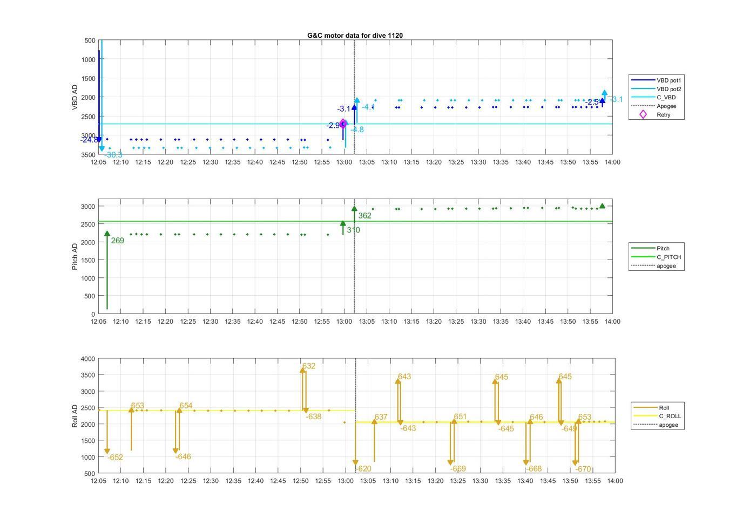Click the "-620" roll label at apogee
This screenshot has height=532, width=756.
coord(363,469)
